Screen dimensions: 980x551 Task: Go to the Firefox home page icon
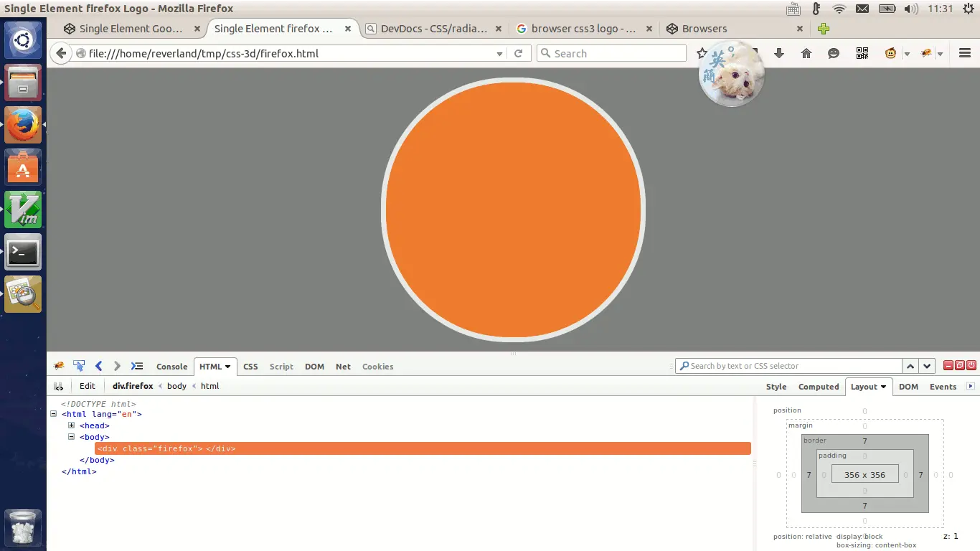(x=806, y=53)
